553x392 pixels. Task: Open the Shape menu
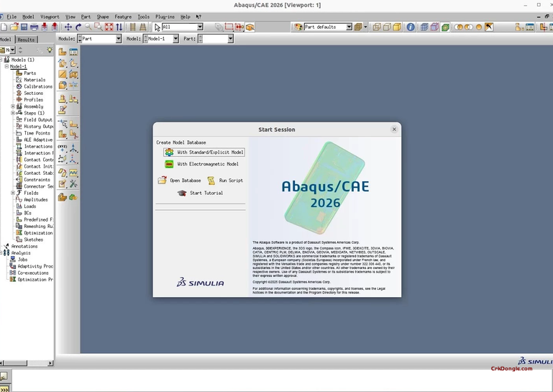point(103,17)
